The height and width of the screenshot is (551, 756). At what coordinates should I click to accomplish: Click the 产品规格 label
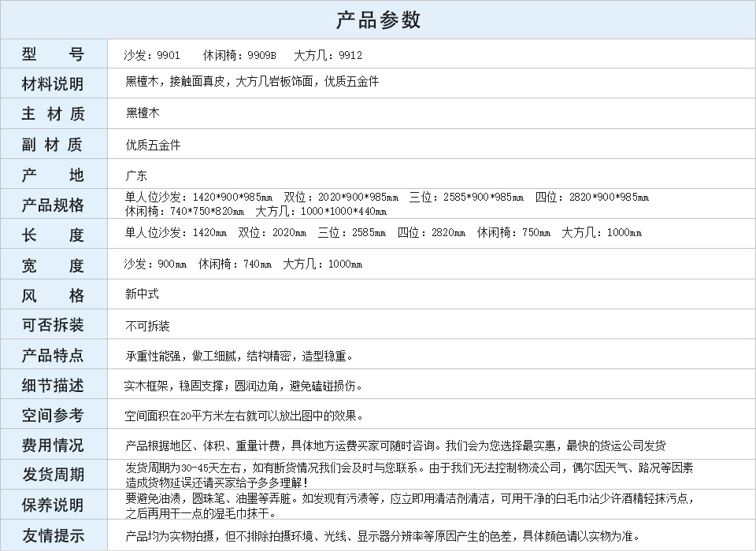(53, 205)
